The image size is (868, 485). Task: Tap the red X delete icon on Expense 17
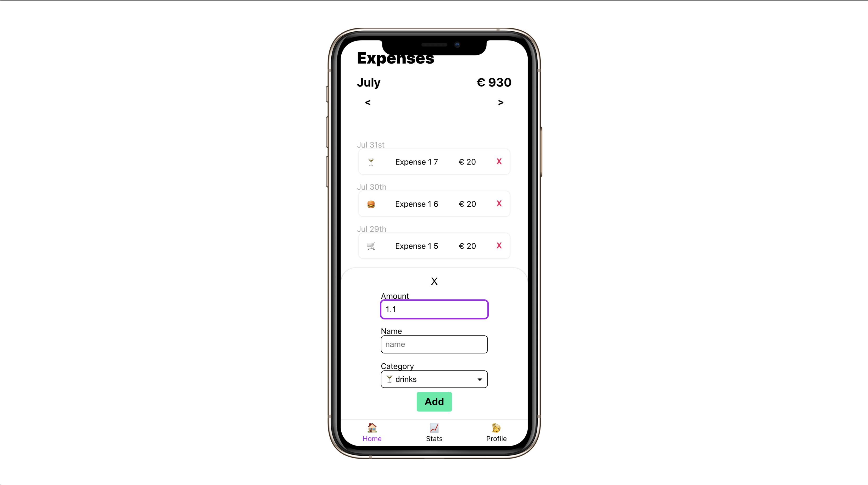pos(500,161)
